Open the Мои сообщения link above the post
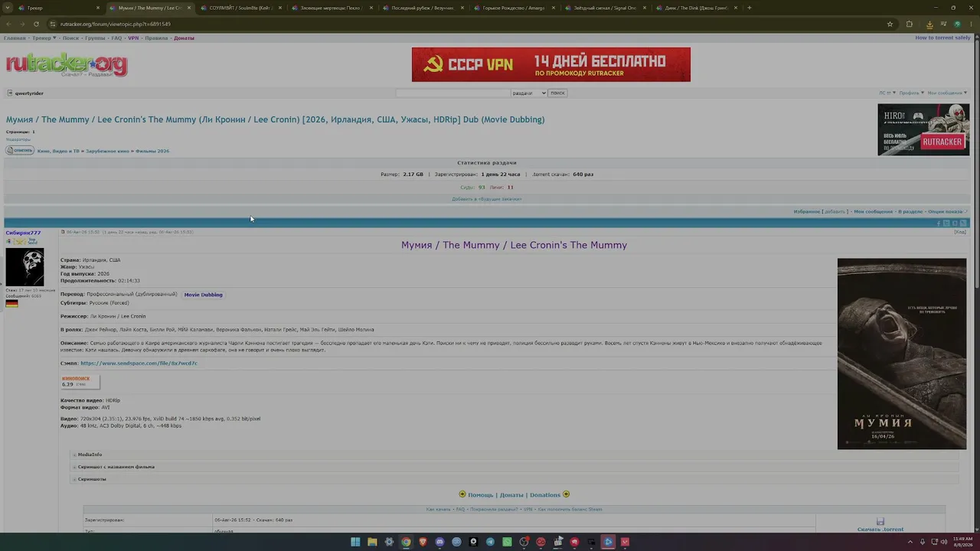This screenshot has height=551, width=980. click(x=874, y=211)
